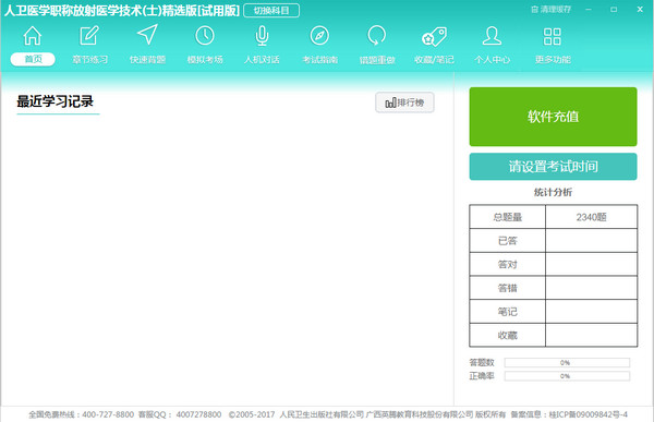Click hotline number 400-727-8800
The image size is (655, 430).
point(108,415)
